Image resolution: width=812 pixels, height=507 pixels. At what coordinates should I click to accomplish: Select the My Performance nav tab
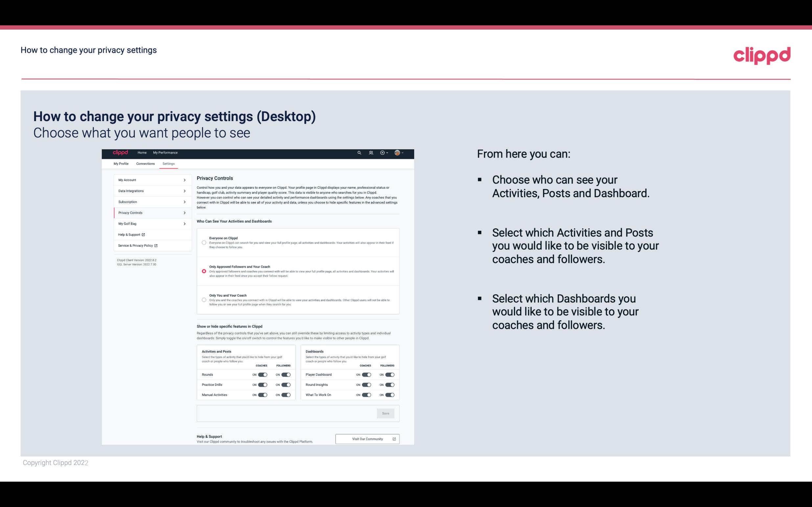click(165, 153)
